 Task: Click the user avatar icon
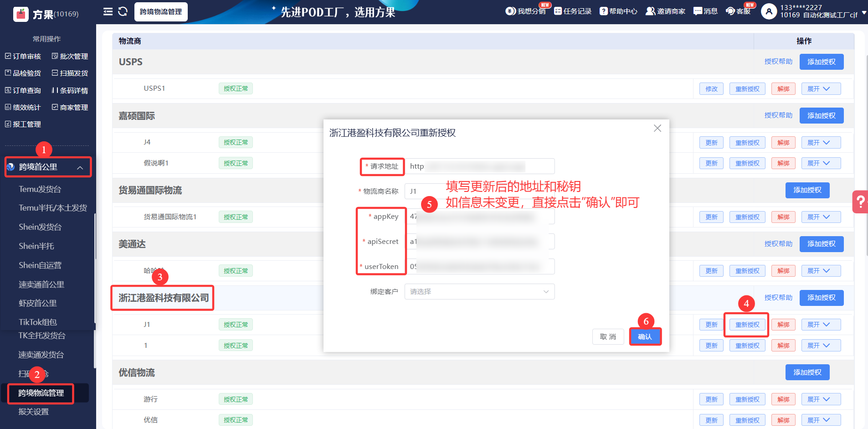pyautogui.click(x=769, y=11)
